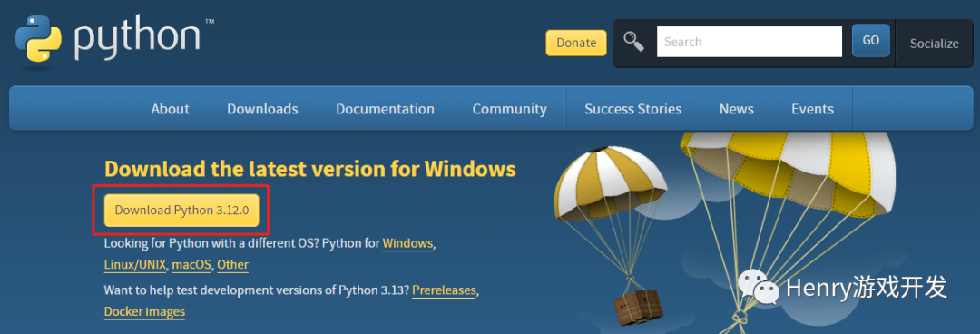Open the Docker images link
Image resolution: width=980 pixels, height=334 pixels.
[x=144, y=311]
